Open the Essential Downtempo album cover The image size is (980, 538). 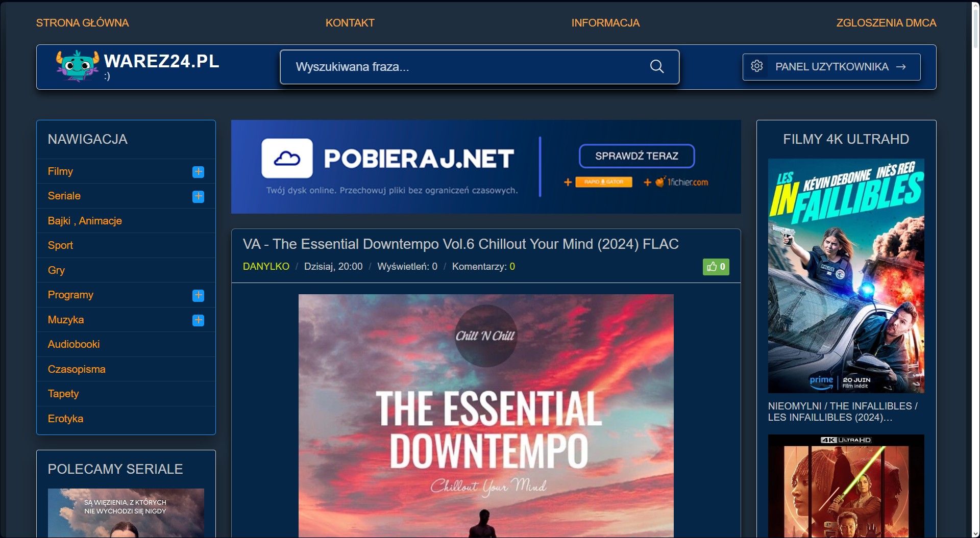pos(486,416)
